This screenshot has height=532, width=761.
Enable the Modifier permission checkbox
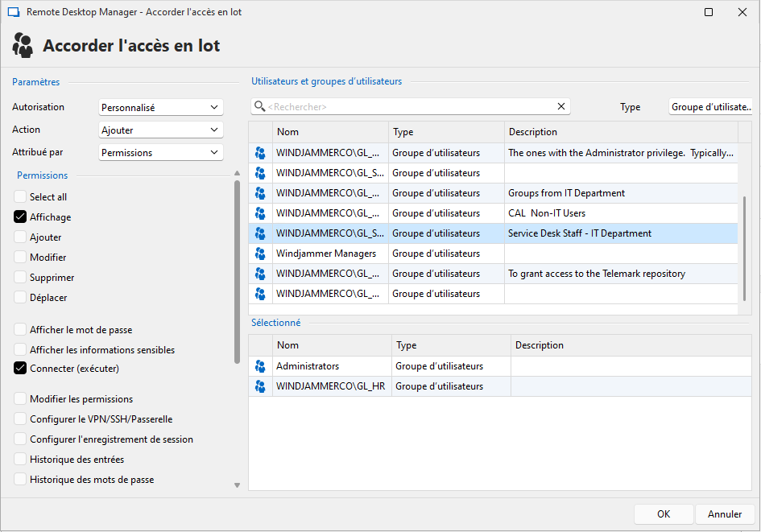click(20, 257)
